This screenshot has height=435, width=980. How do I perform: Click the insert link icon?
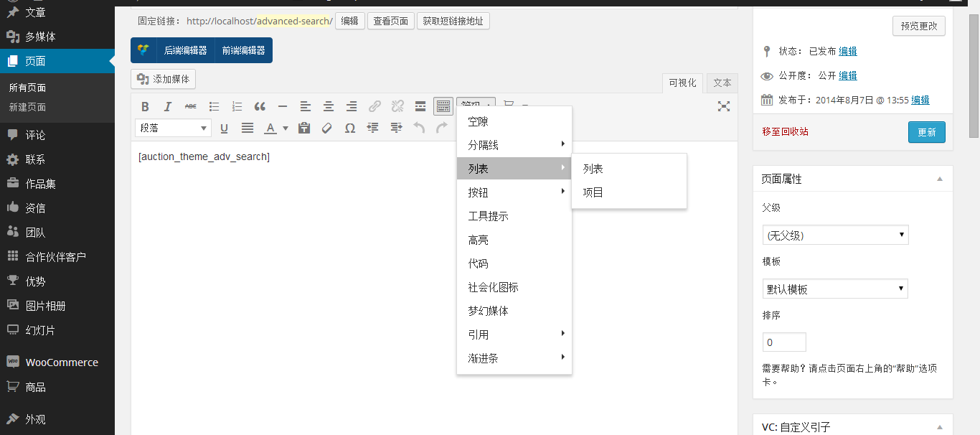[374, 107]
